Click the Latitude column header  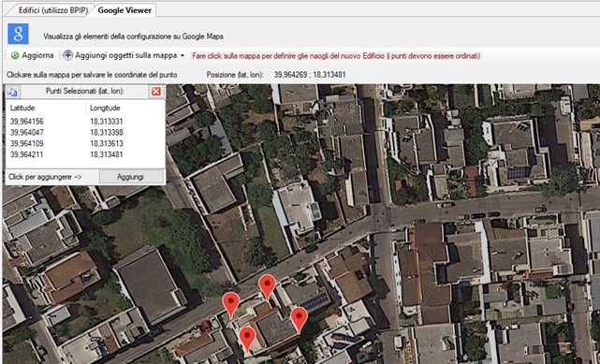click(x=22, y=108)
